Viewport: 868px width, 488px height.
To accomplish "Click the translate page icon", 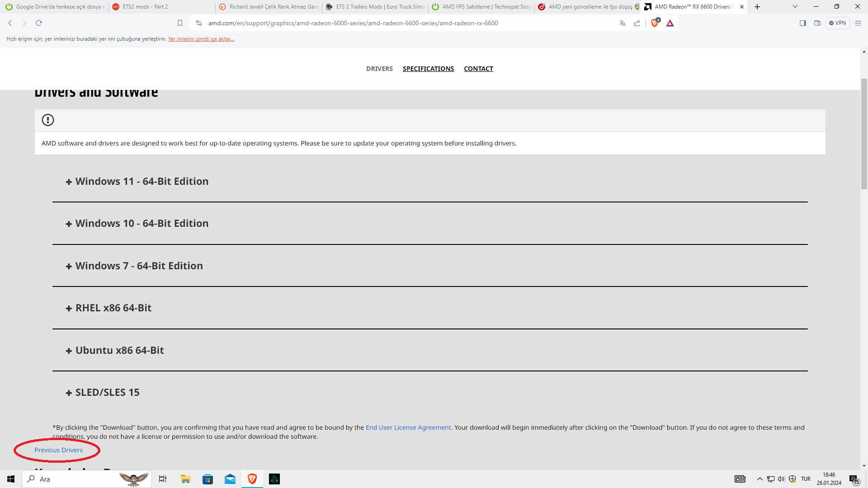I will click(x=623, y=23).
